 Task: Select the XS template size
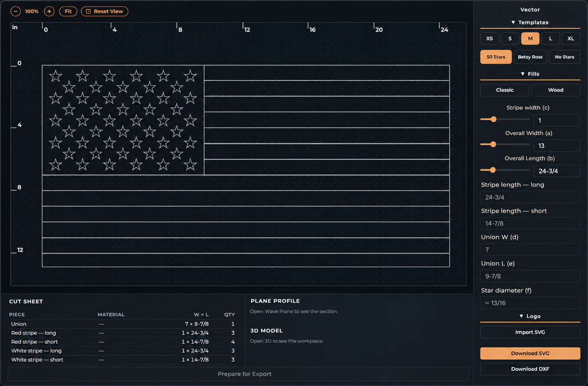tap(490, 39)
